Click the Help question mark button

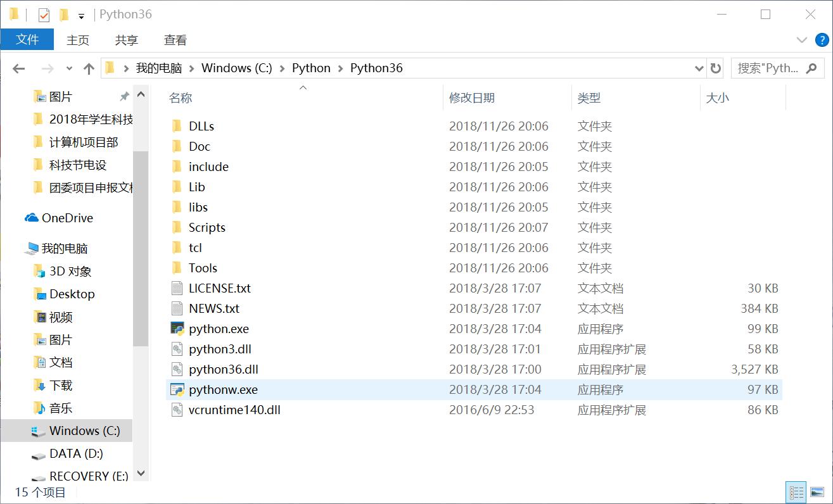tap(822, 40)
